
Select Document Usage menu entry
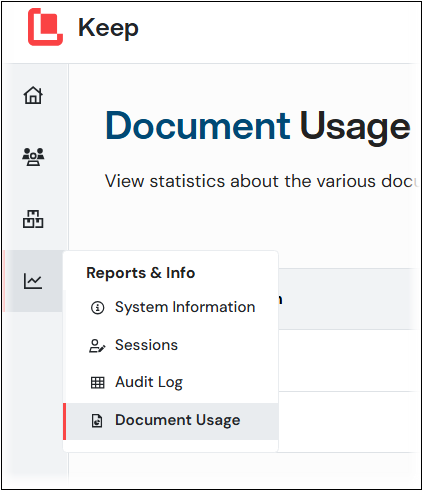point(172,421)
